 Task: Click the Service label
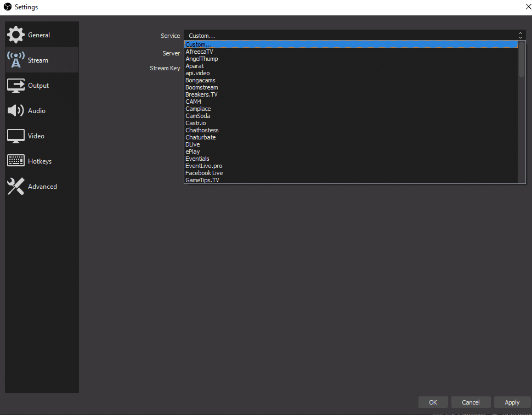pyautogui.click(x=171, y=36)
